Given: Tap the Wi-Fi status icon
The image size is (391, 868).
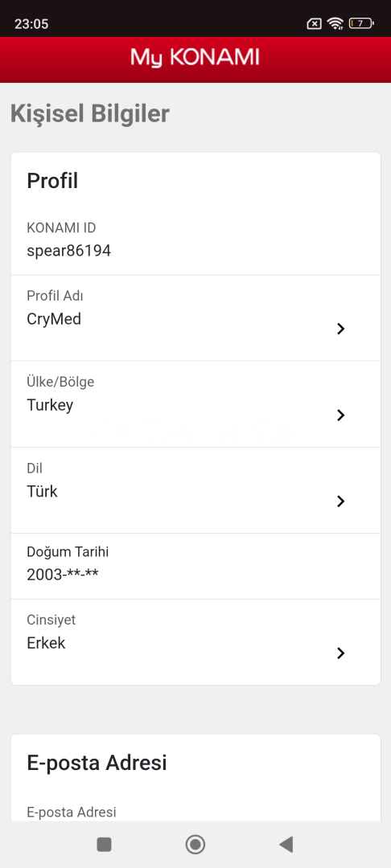Looking at the screenshot, I should [x=335, y=23].
